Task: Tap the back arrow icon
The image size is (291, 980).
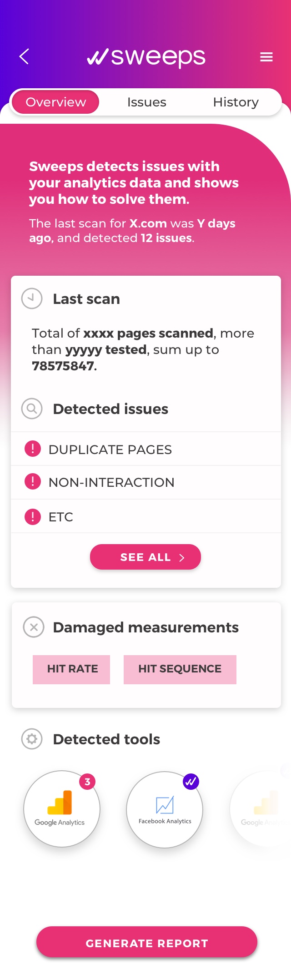Action: [x=24, y=57]
